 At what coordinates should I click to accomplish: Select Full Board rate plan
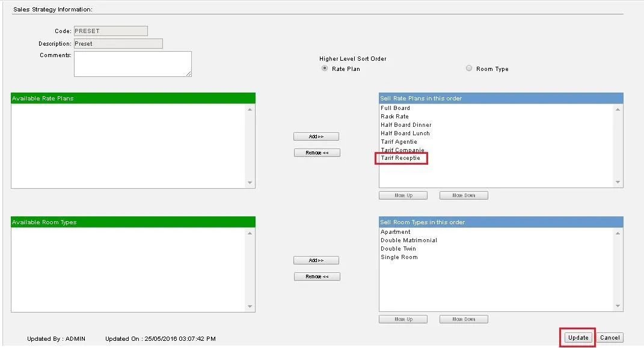click(x=395, y=108)
